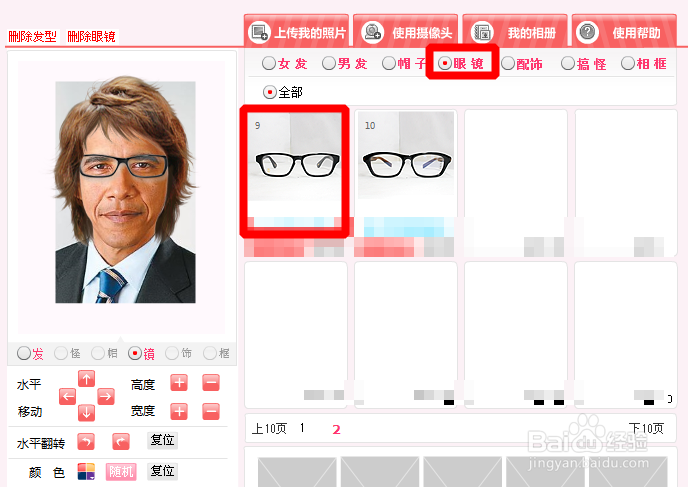688x487 pixels.
Task: Move glasses up with the up arrow
Action: pos(86,379)
